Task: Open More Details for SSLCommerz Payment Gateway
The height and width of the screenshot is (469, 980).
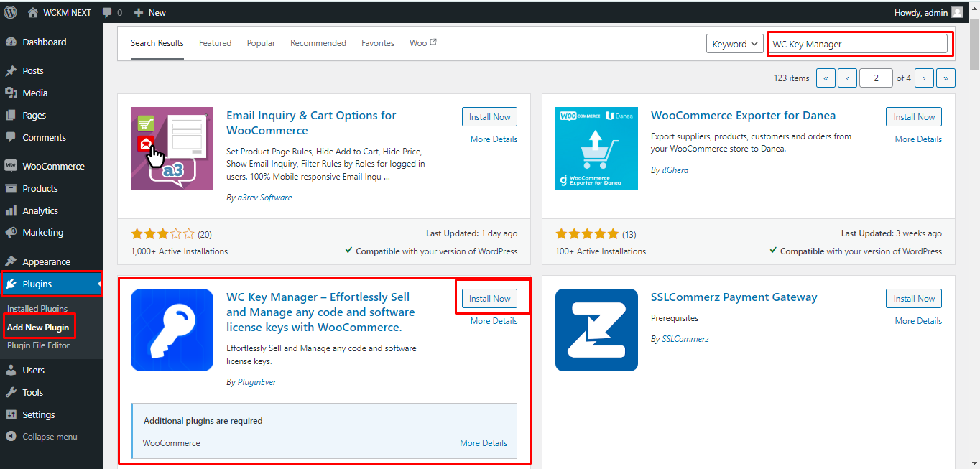Action: tap(917, 321)
